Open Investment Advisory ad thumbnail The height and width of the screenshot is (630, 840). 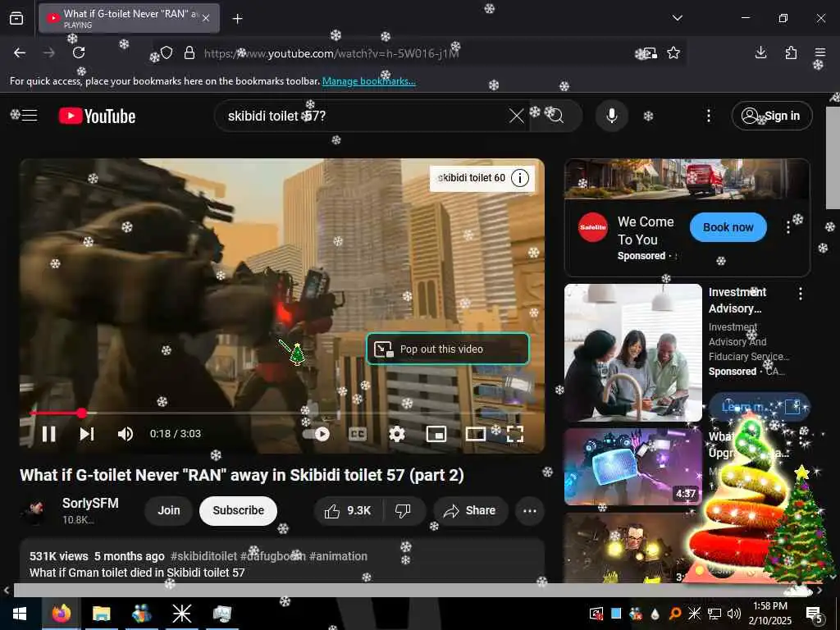click(633, 353)
